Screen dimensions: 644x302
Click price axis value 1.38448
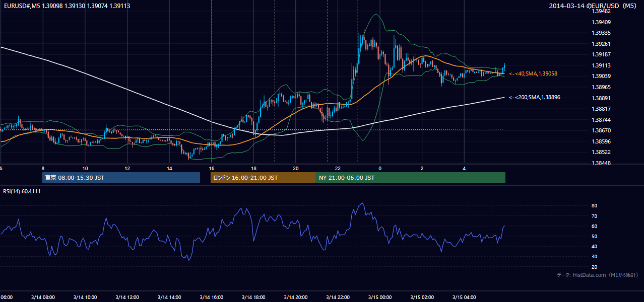[x=601, y=163]
